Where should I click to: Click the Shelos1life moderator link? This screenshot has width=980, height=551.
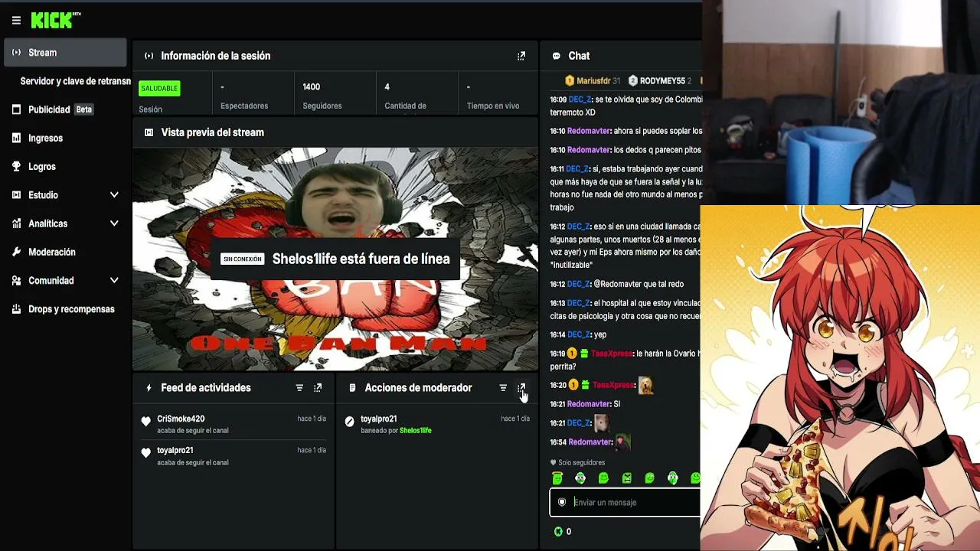415,430
